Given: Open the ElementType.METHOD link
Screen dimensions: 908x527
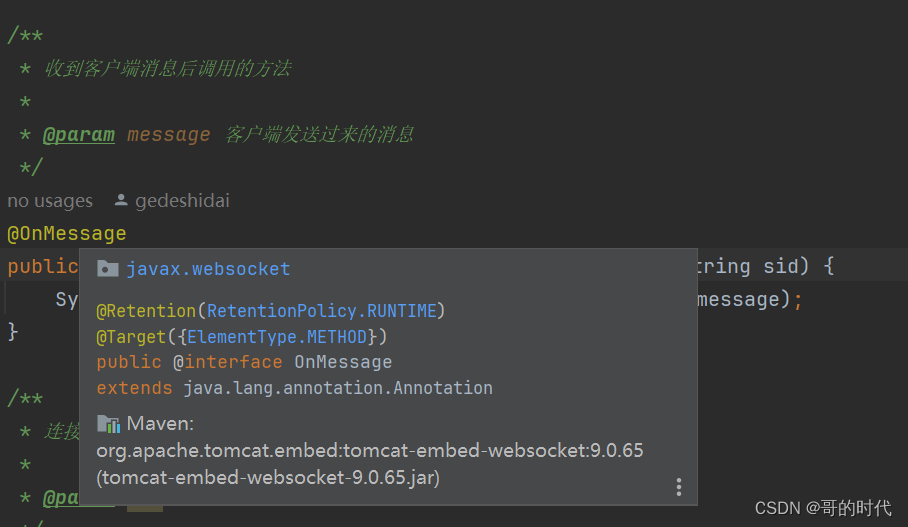Looking at the screenshot, I should tap(277, 337).
